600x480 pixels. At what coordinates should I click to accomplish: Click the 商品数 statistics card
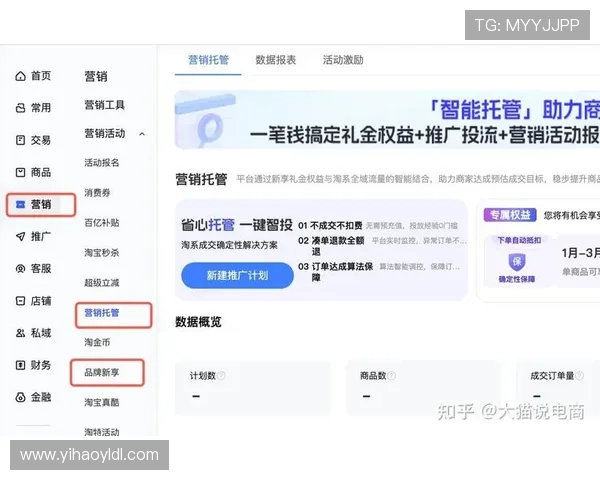pos(423,388)
